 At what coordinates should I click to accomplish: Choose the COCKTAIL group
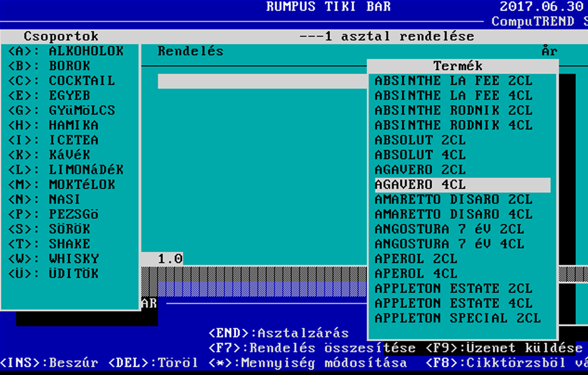tap(61, 81)
